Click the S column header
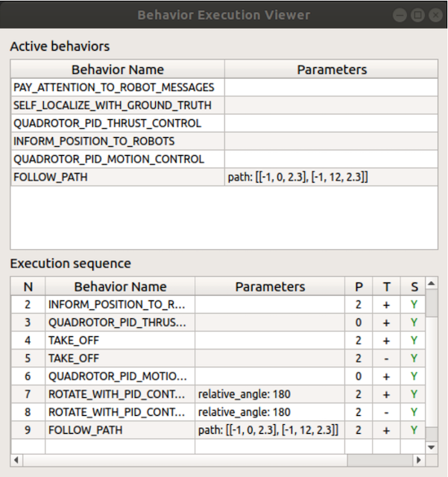Screen dimensions: 448x477 click(414, 286)
